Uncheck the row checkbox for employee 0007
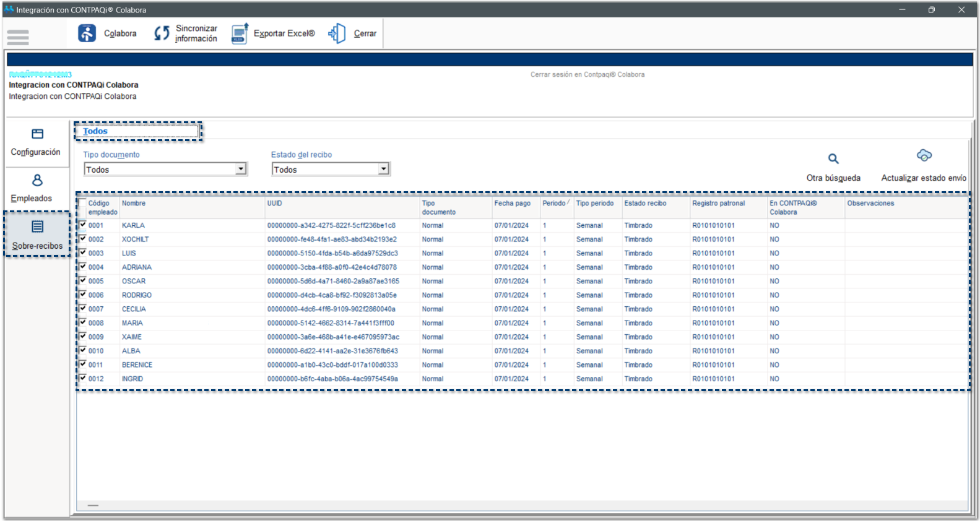The image size is (980, 521). (x=82, y=308)
